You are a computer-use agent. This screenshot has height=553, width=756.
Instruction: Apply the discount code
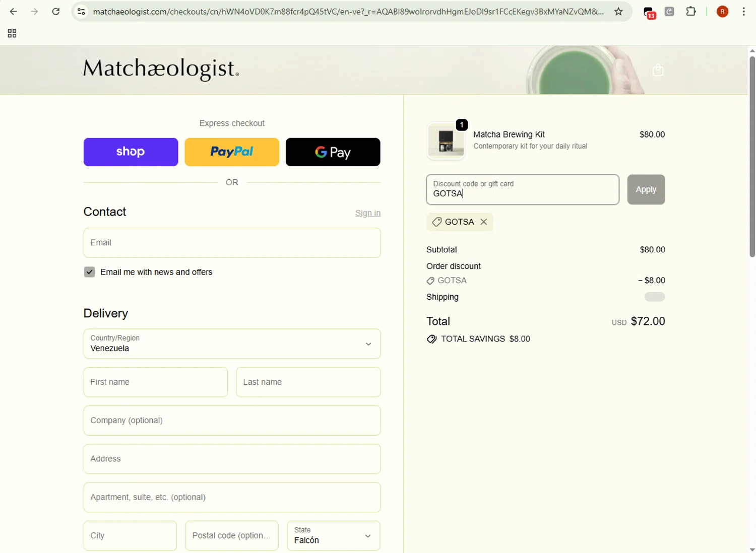click(x=646, y=190)
